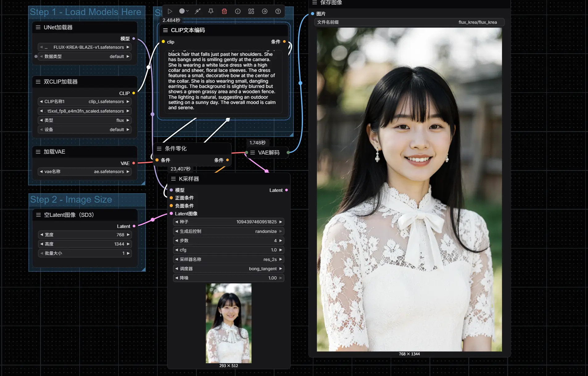Open the 类型 flux dropdown
The width and height of the screenshot is (588, 376).
(x=84, y=120)
